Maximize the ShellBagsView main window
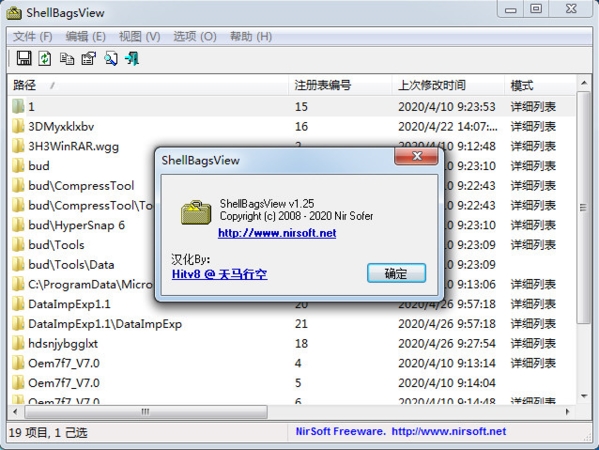Screen dimensions: 599x450 (x=536, y=8)
